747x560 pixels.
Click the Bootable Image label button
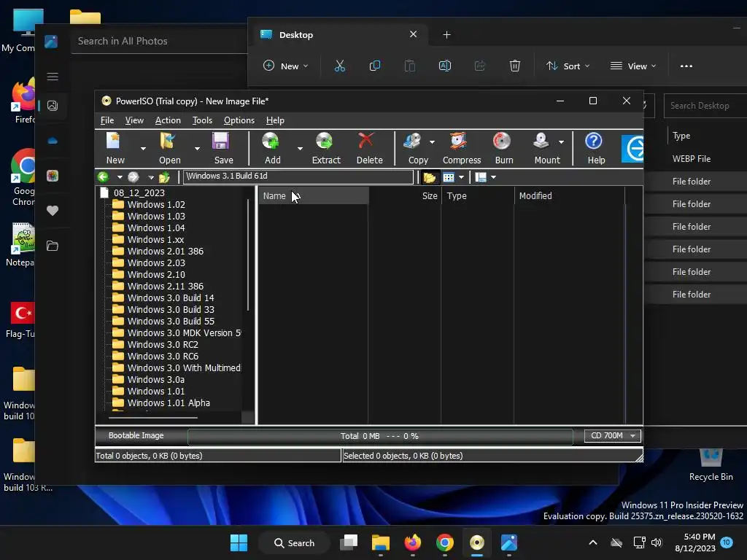point(136,435)
